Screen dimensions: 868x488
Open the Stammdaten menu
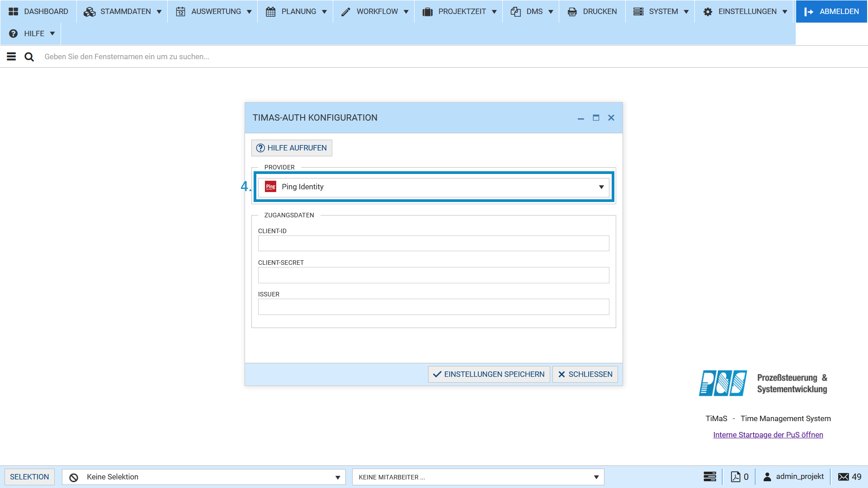123,12
